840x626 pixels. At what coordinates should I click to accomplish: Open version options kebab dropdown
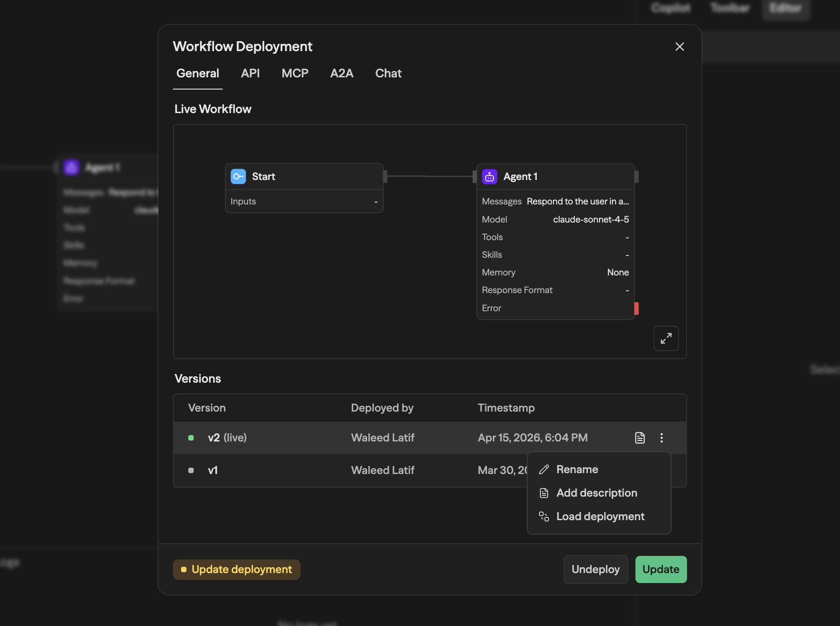[661, 437]
